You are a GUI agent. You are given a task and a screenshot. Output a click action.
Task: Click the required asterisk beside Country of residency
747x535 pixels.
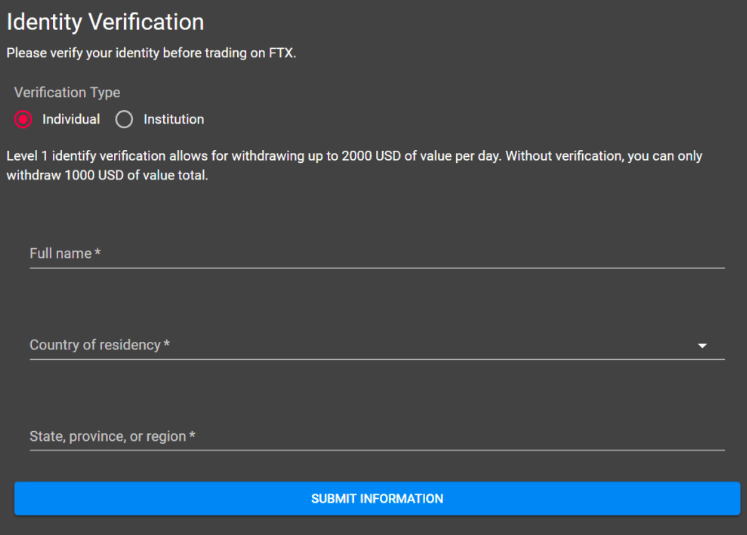pos(167,345)
